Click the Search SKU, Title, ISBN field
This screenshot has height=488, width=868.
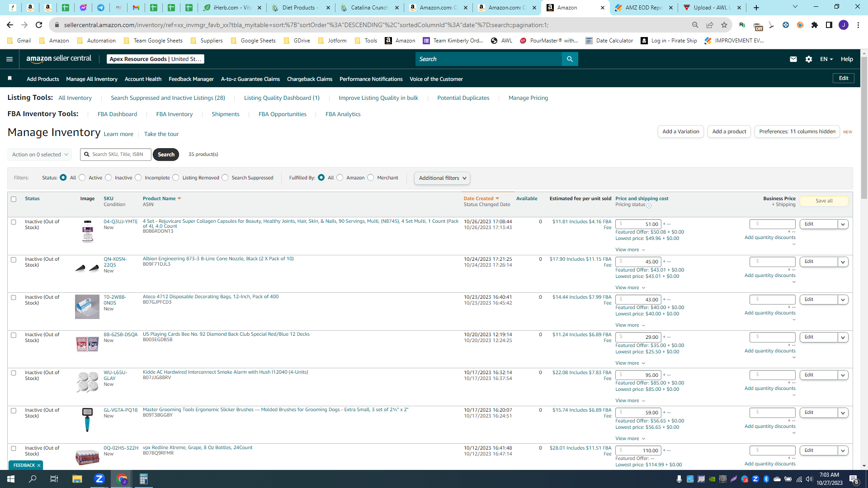(116, 155)
